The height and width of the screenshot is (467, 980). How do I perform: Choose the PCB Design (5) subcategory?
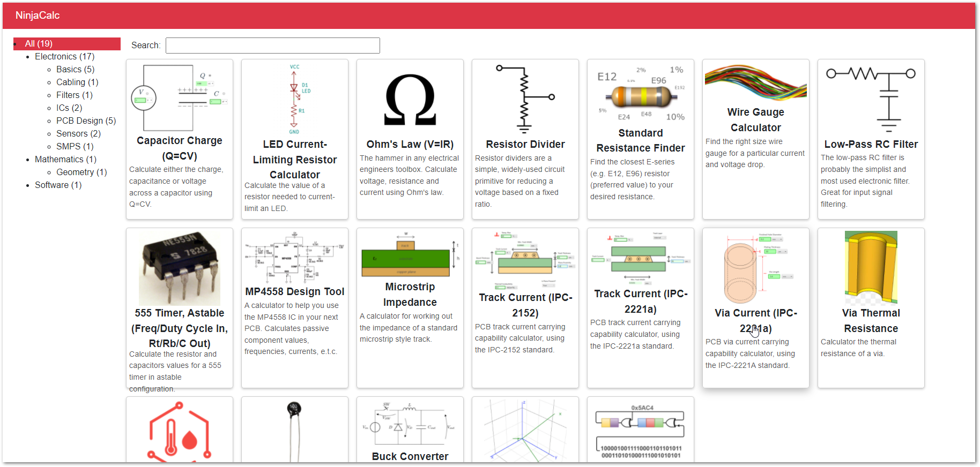pos(86,121)
